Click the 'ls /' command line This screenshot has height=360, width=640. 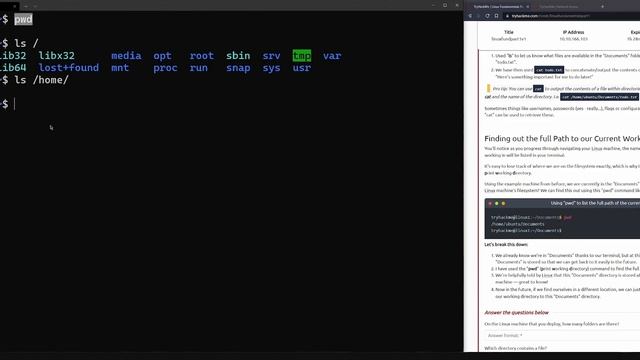click(x=26, y=44)
